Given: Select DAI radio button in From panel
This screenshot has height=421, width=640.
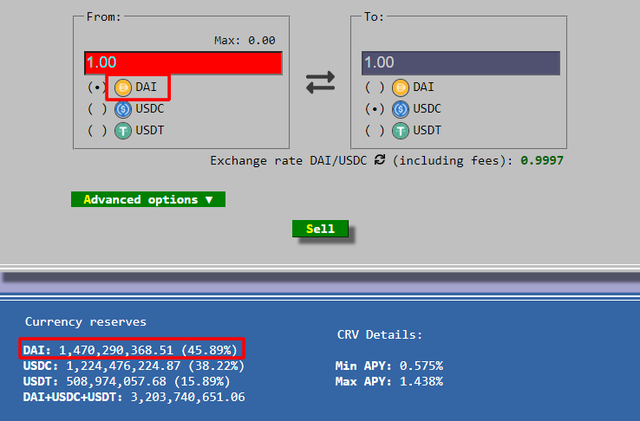Looking at the screenshot, I should tap(97, 87).
